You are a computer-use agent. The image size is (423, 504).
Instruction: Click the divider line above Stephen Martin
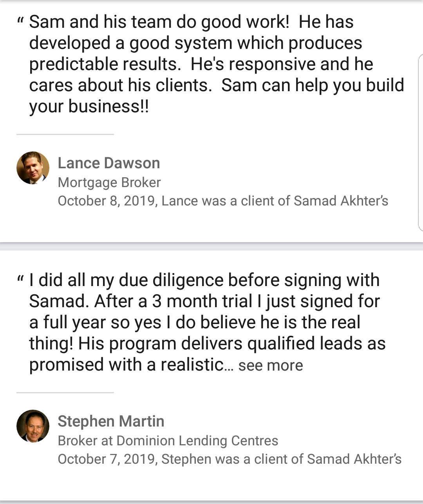point(65,392)
